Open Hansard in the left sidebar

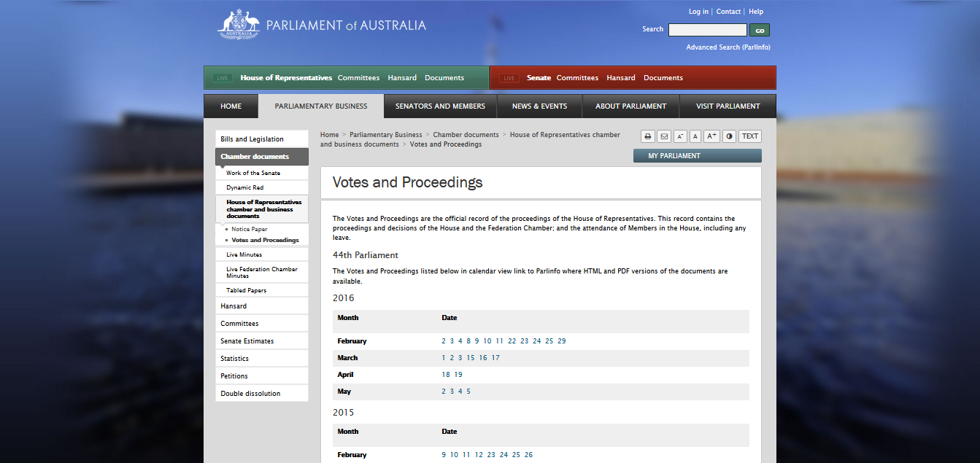[x=262, y=306]
